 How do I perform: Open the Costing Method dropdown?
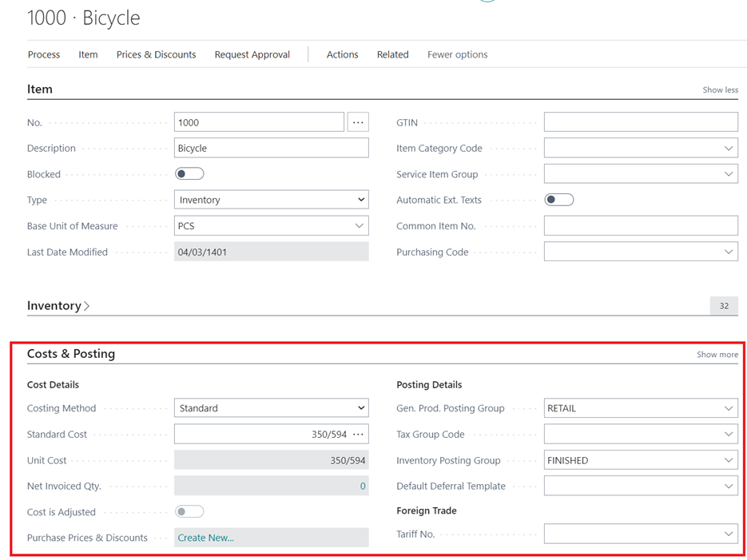pos(271,408)
